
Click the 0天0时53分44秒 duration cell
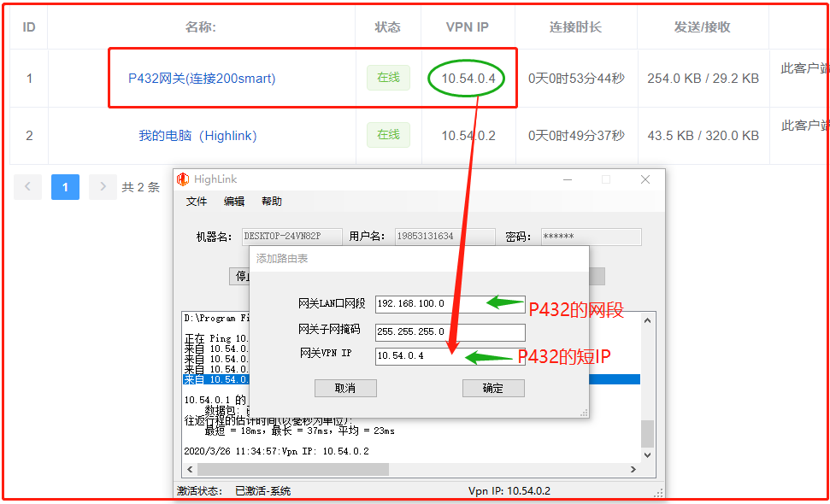click(x=576, y=79)
